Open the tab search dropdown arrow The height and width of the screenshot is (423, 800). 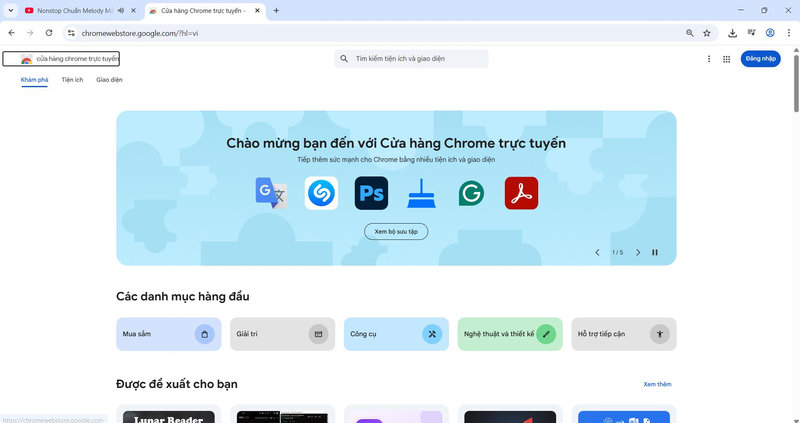[10, 10]
